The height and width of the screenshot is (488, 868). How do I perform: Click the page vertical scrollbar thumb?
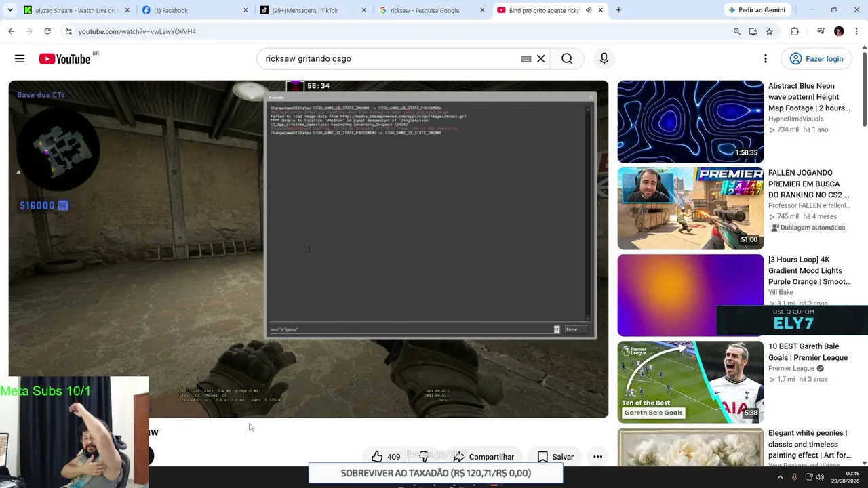[x=864, y=89]
